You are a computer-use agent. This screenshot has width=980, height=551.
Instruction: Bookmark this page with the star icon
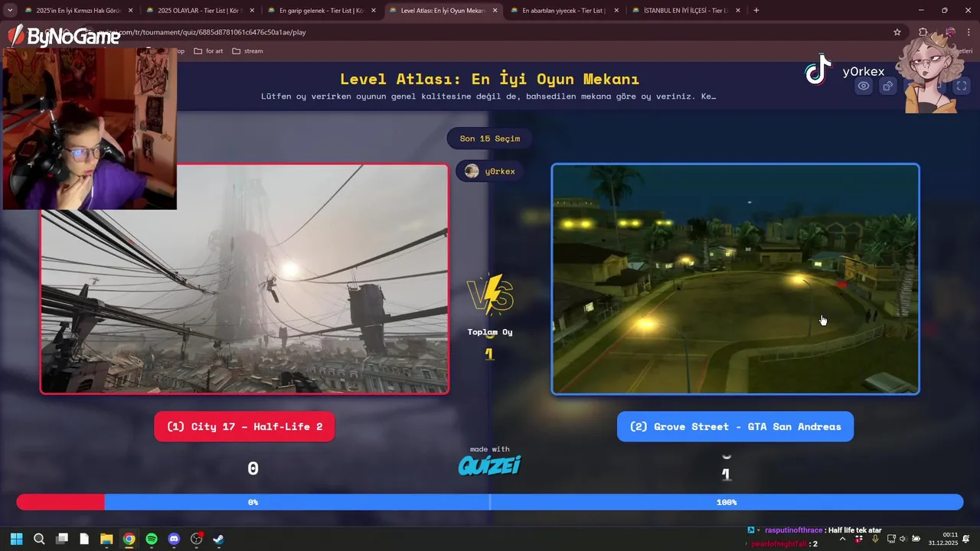897,32
